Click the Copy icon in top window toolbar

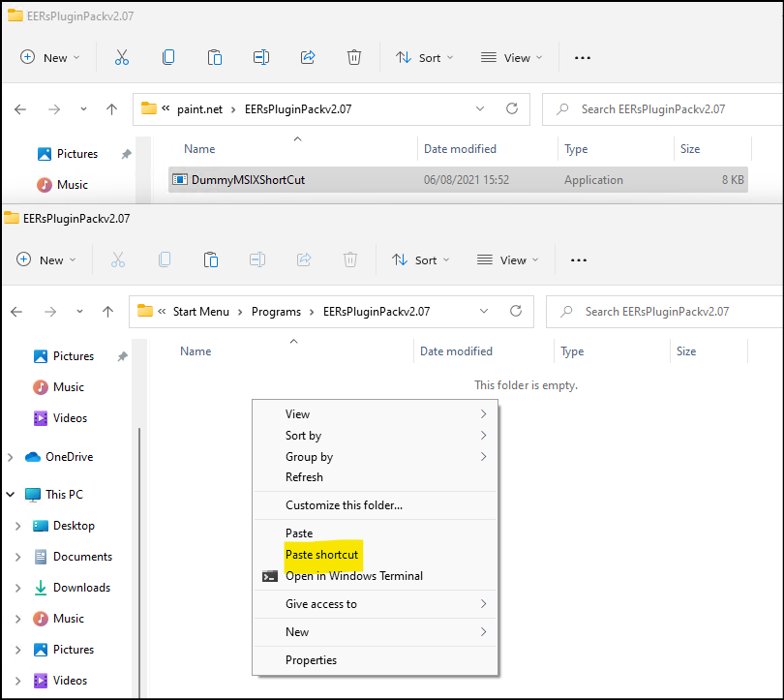pos(168,57)
